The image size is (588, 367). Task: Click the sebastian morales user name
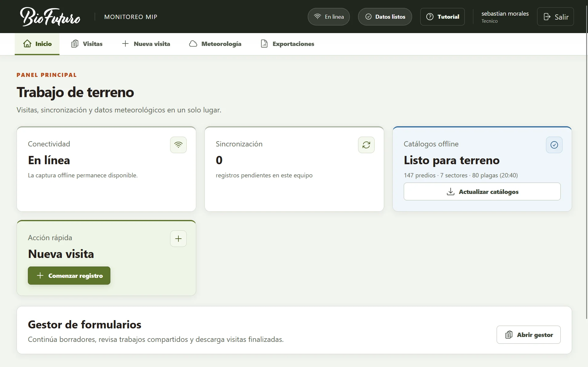coord(505,13)
